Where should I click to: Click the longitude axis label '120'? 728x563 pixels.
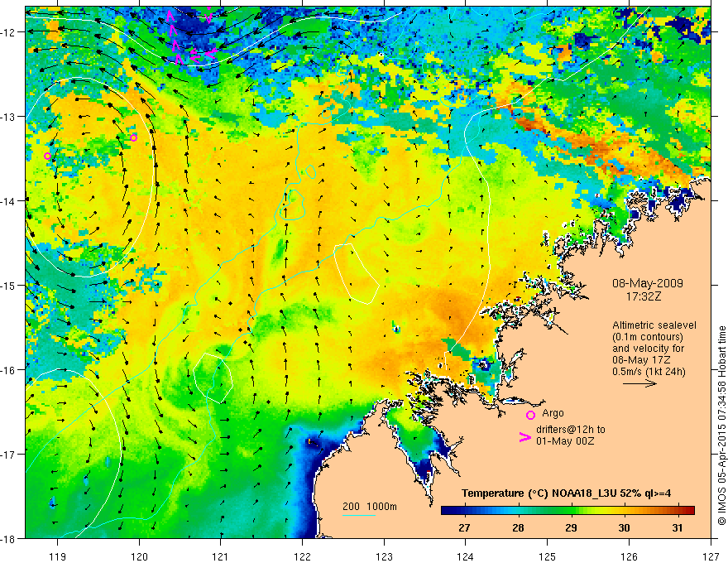pyautogui.click(x=139, y=556)
